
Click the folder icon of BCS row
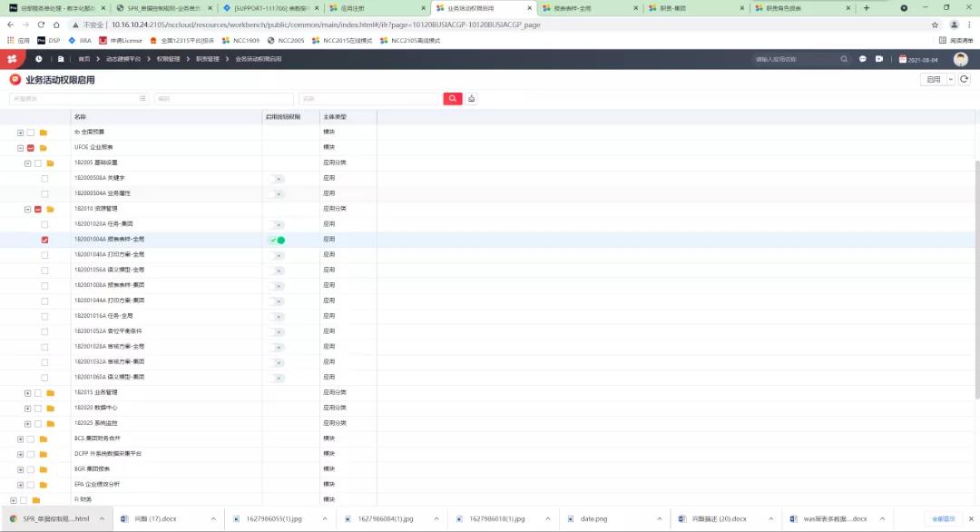(44, 438)
